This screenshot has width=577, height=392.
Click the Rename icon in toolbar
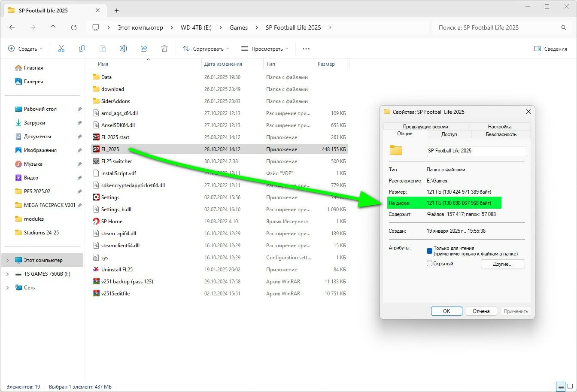(x=123, y=49)
